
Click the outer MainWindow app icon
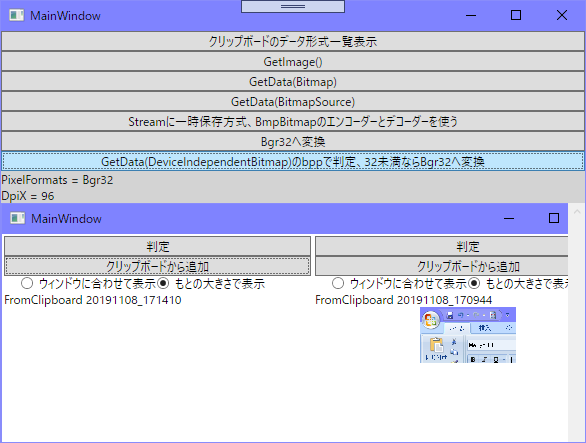(16, 15)
